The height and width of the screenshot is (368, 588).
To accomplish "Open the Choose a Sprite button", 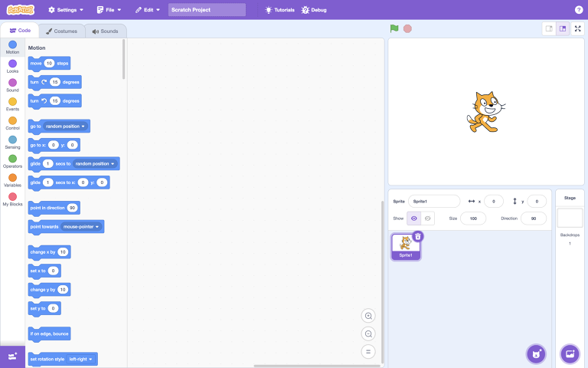I will (x=536, y=353).
